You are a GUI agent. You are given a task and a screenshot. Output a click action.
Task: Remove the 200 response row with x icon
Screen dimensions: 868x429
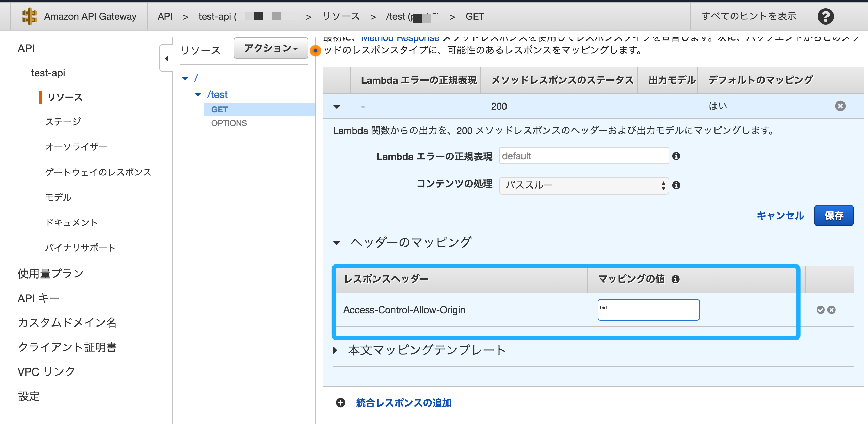coord(841,106)
